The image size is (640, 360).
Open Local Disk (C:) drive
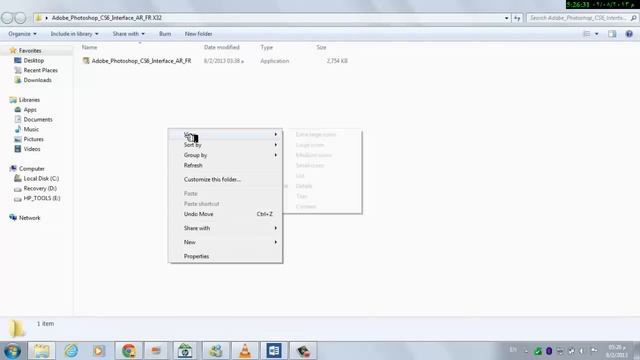[x=41, y=178]
